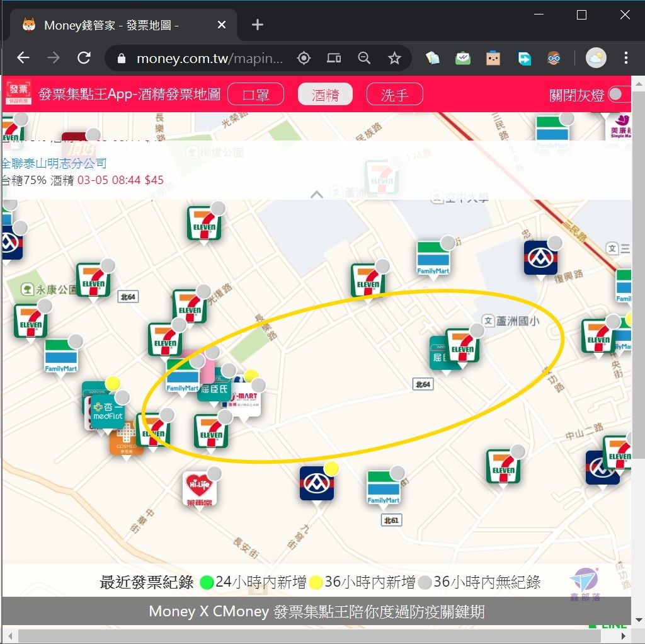Viewport: 645px width, 644px height.
Task: Click the 永康公園 park label on map
Action: click(49, 290)
